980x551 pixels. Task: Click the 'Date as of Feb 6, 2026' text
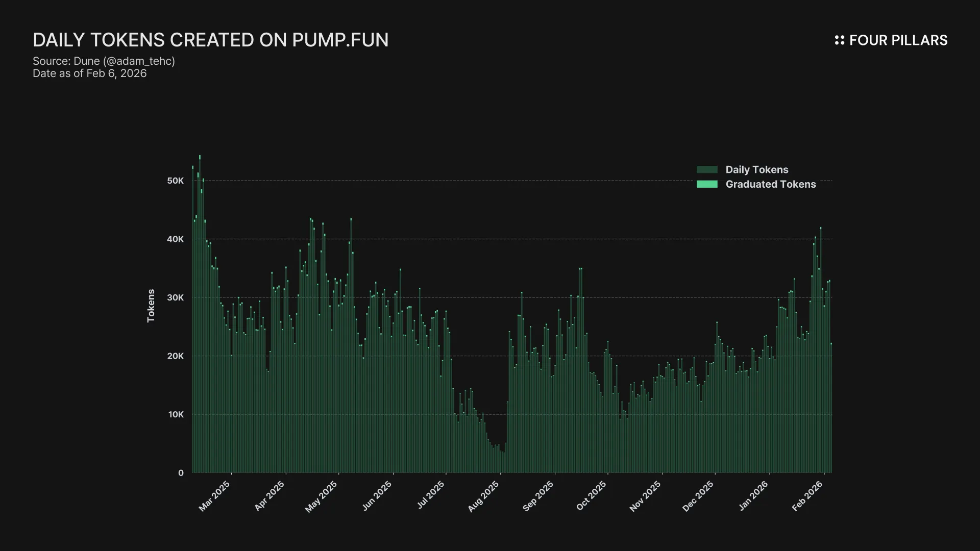point(89,73)
